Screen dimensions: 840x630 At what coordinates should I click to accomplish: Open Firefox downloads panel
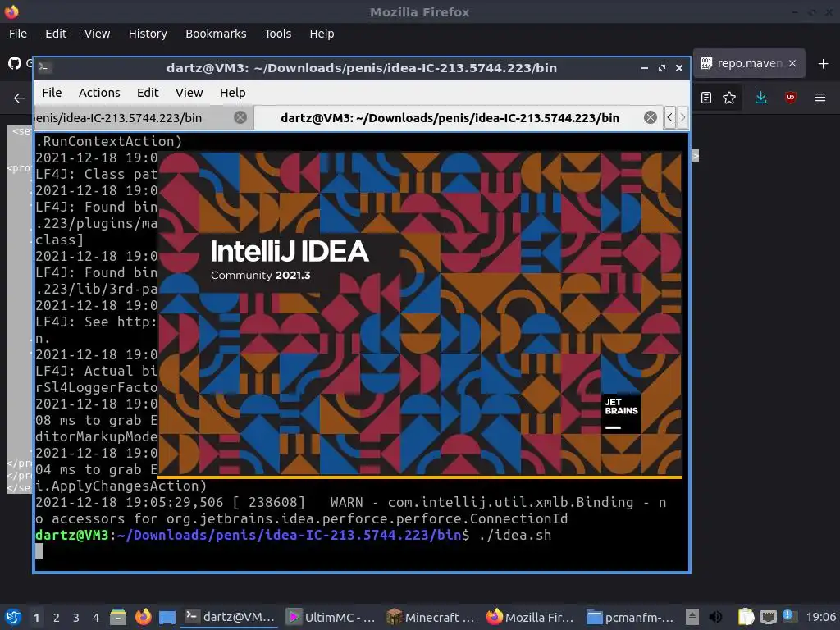760,98
